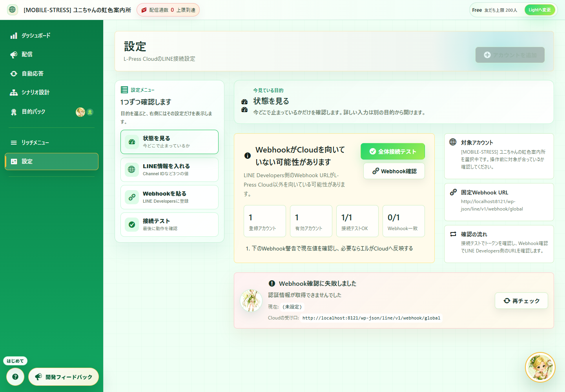Image resolution: width=565 pixels, height=392 pixels.
Task: Click the 設定メニュー list icon
Action: pyautogui.click(x=124, y=90)
